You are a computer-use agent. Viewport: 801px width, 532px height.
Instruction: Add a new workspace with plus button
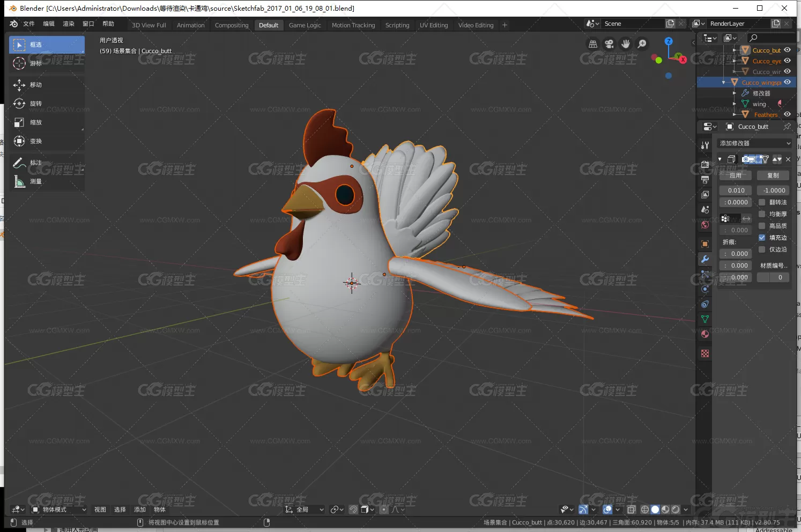(505, 25)
